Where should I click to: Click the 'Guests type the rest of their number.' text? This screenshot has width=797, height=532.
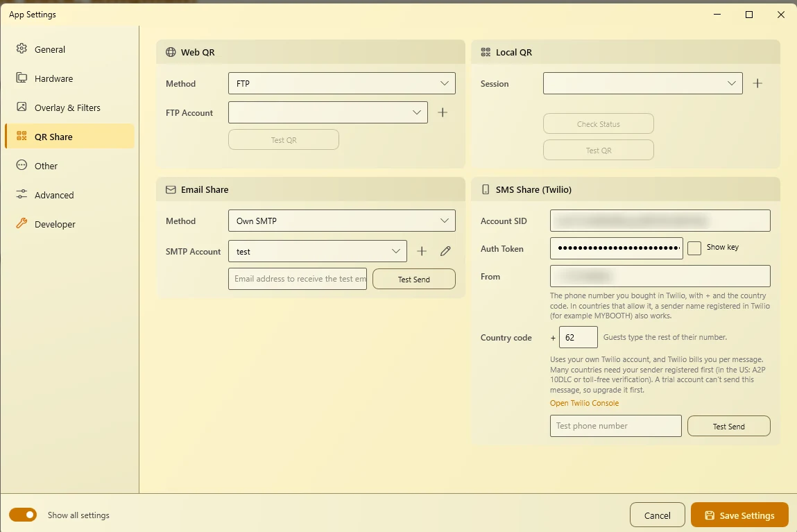point(665,337)
